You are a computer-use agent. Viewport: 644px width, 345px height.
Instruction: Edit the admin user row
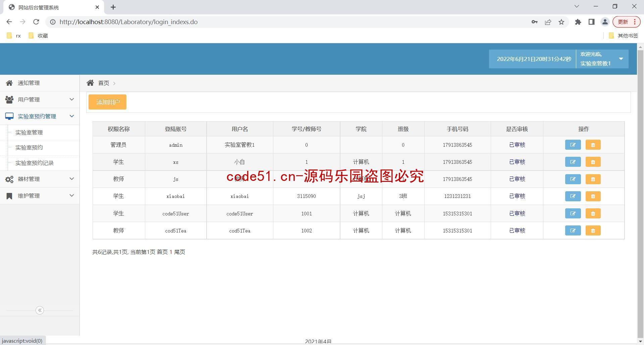[x=573, y=145]
